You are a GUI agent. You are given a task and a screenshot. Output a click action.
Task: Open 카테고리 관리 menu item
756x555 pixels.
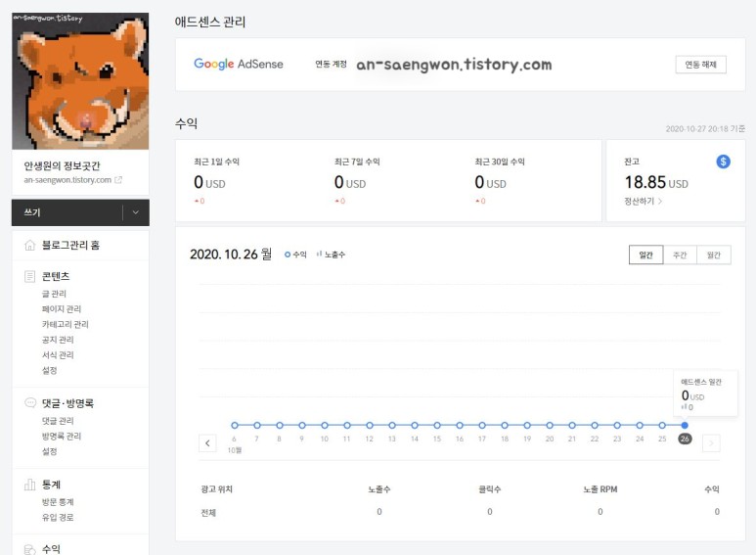point(66,324)
